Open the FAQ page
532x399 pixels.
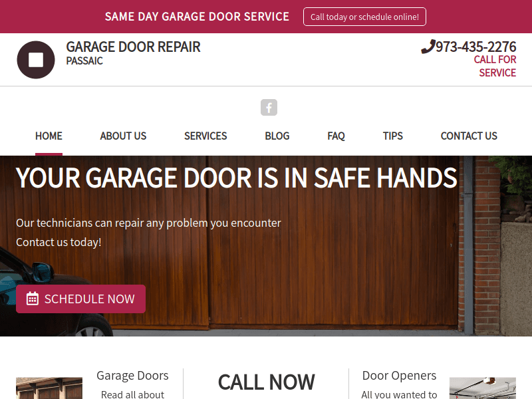pyautogui.click(x=336, y=136)
